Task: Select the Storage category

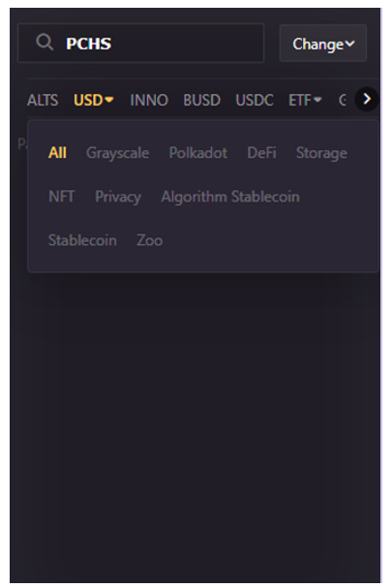Action: (x=321, y=153)
